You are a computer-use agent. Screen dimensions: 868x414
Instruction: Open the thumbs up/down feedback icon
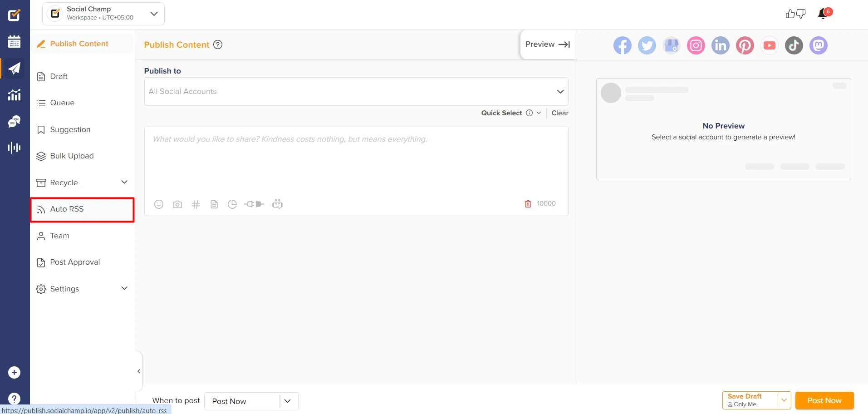pos(795,14)
